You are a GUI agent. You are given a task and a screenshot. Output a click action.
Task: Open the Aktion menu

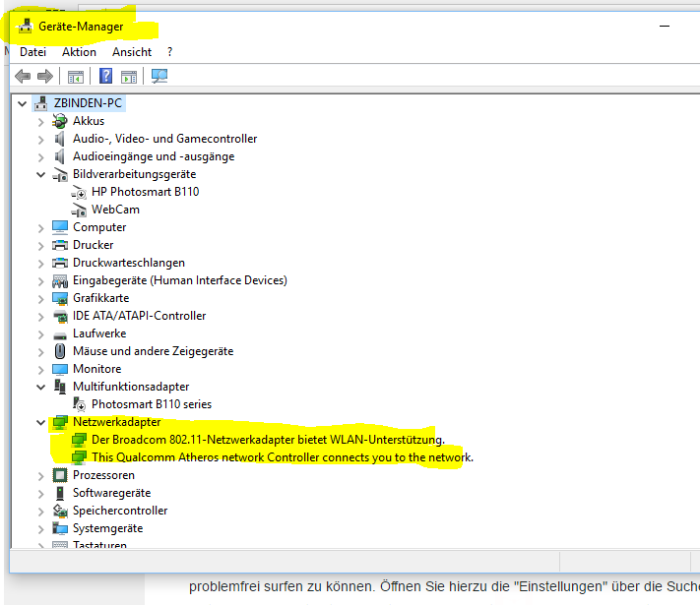click(x=79, y=52)
